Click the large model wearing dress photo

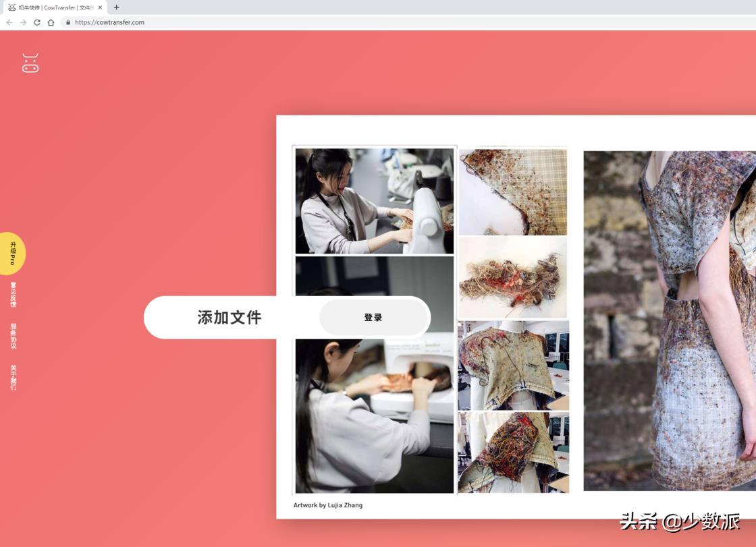(x=669, y=320)
